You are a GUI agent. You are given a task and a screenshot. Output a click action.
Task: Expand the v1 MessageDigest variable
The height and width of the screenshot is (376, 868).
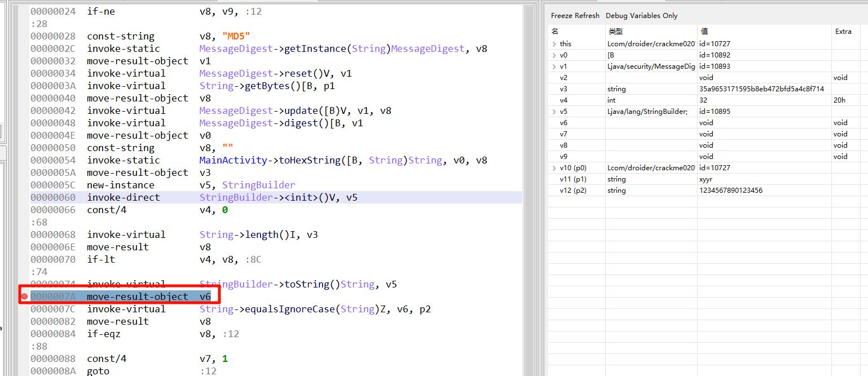(x=554, y=66)
